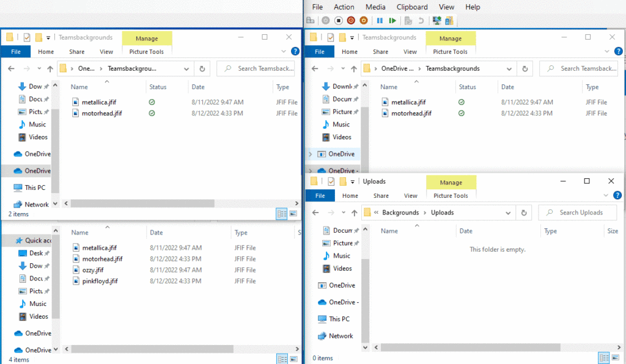Click the blue Help question mark in the Explorer ribbon
The height and width of the screenshot is (364, 626).
coord(618,51)
